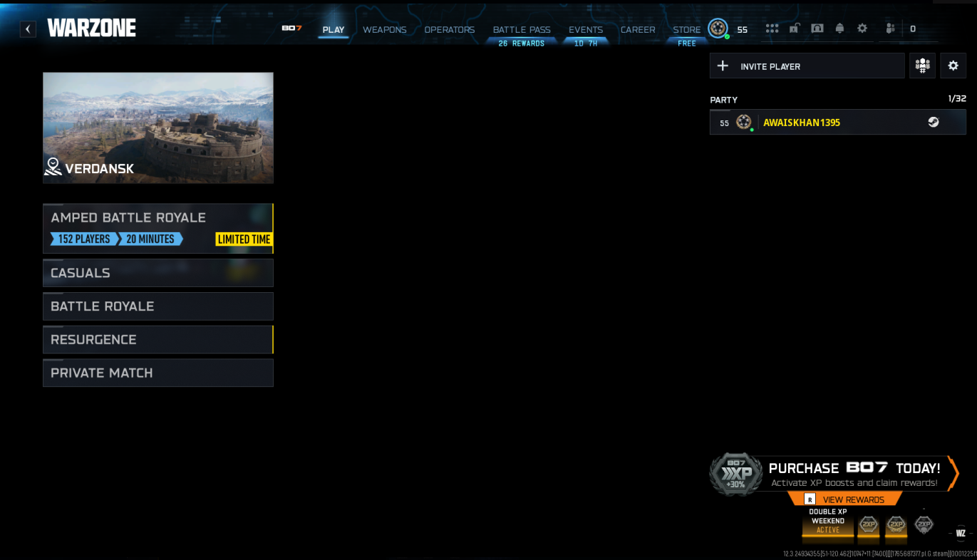Select the BO7 game tab
Viewport: 977px width, 560px height.
tap(292, 28)
